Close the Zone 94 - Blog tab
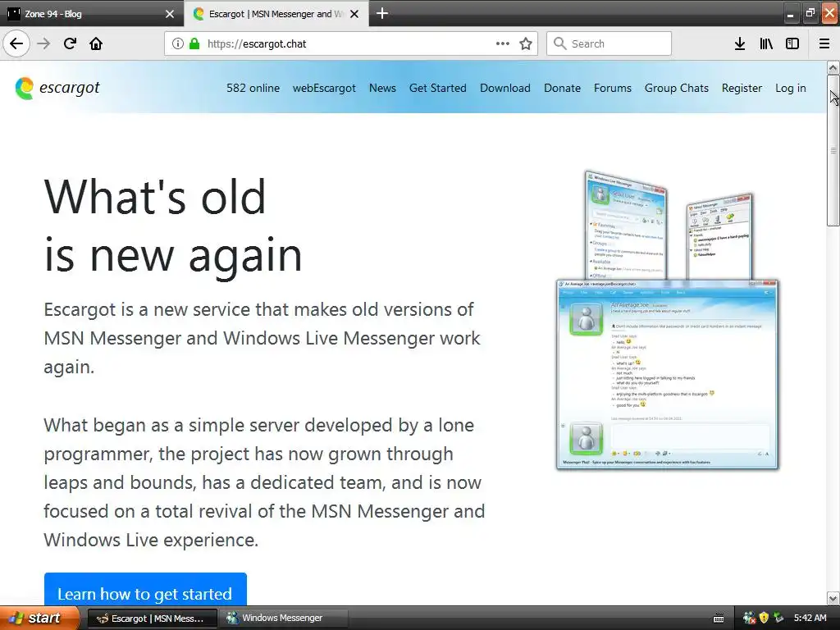Screen dimensions: 840x630 point(170,14)
